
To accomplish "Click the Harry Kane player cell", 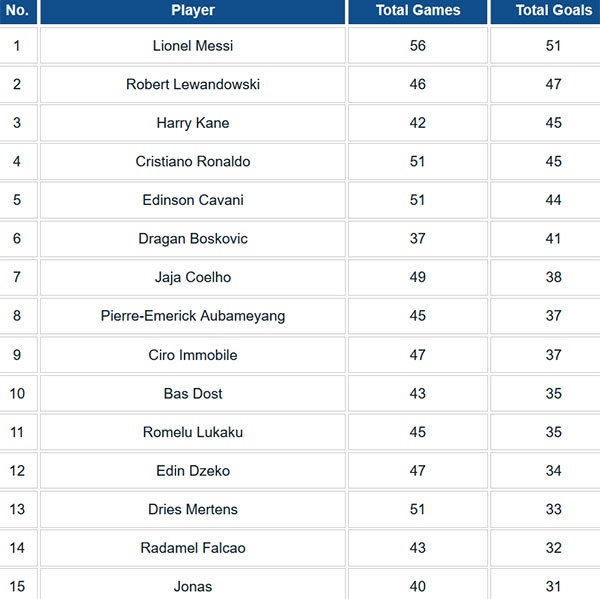I will point(192,123).
